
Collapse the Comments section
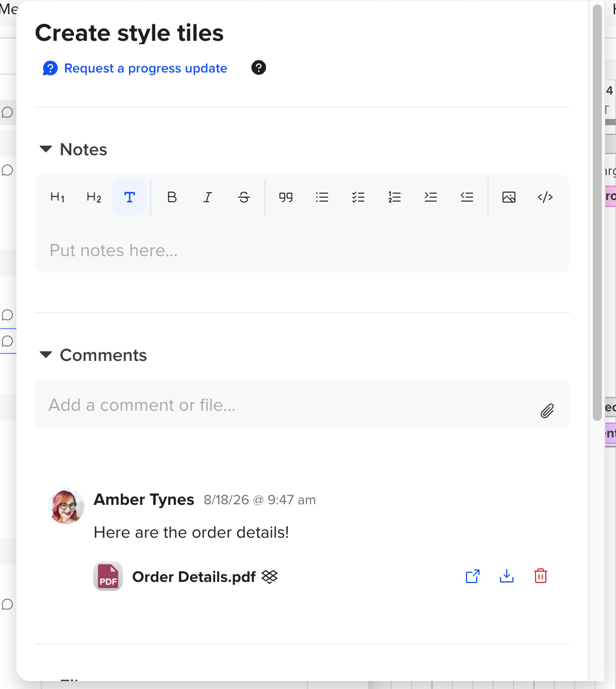tap(46, 355)
